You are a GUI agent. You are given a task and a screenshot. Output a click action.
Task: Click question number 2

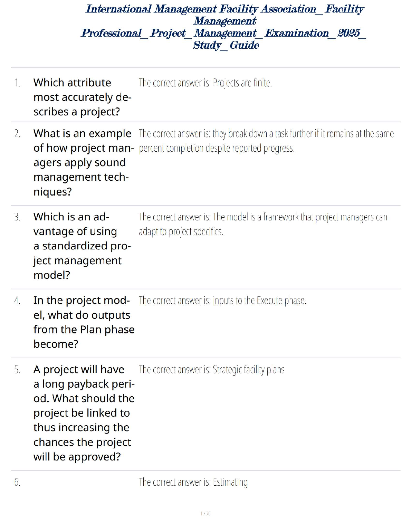tap(17, 134)
